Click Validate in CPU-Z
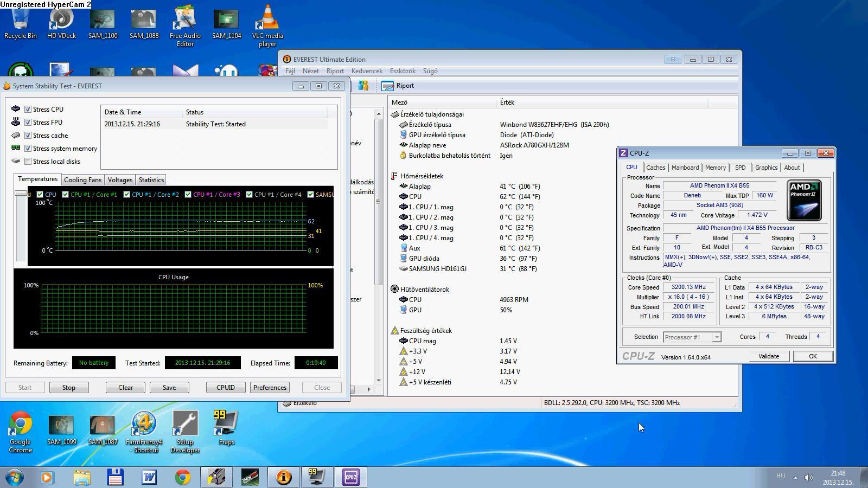 tap(769, 356)
